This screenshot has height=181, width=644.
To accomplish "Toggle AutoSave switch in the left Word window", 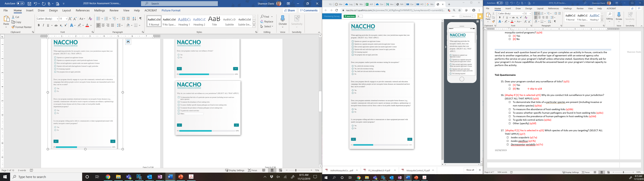I will click(x=20, y=4).
